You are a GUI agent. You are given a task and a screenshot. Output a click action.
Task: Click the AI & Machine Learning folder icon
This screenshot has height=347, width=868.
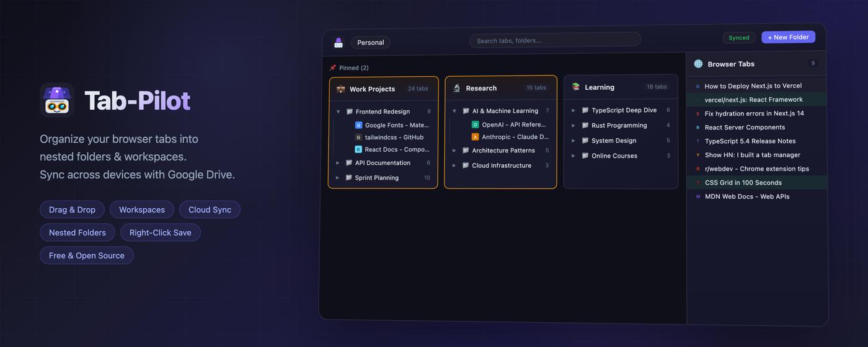(x=466, y=111)
